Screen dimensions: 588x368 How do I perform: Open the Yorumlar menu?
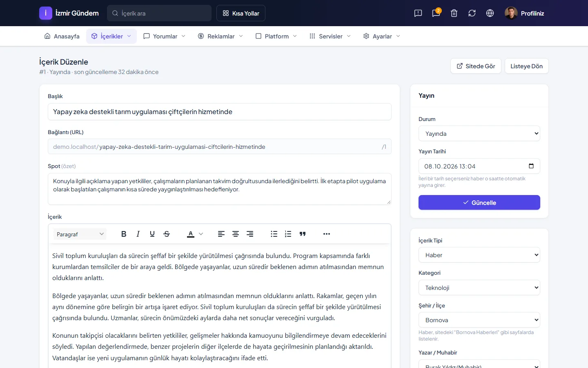[x=165, y=36]
